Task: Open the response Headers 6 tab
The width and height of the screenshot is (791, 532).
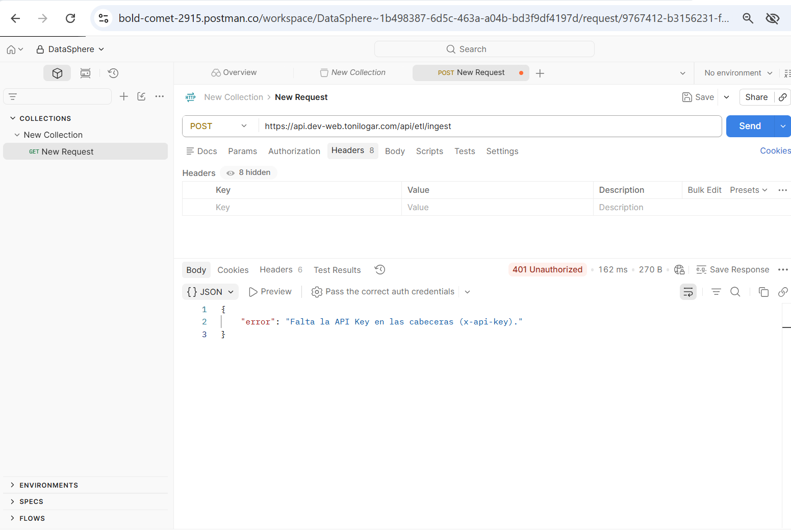Action: click(281, 270)
